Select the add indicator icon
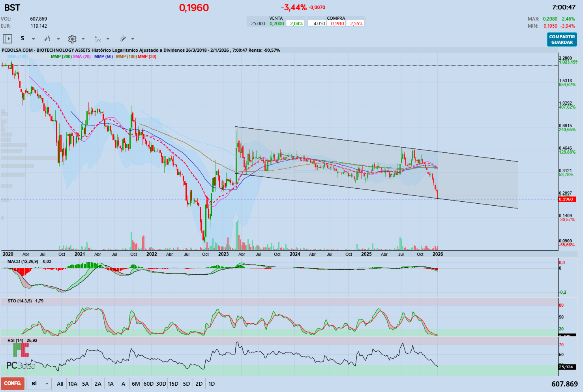Screen dimensions: 583x392 tap(98, 39)
